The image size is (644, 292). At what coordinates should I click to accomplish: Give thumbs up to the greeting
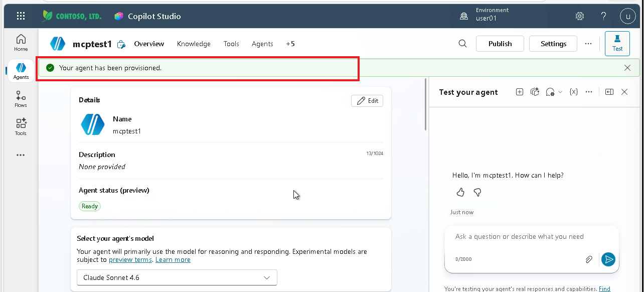coord(460,192)
